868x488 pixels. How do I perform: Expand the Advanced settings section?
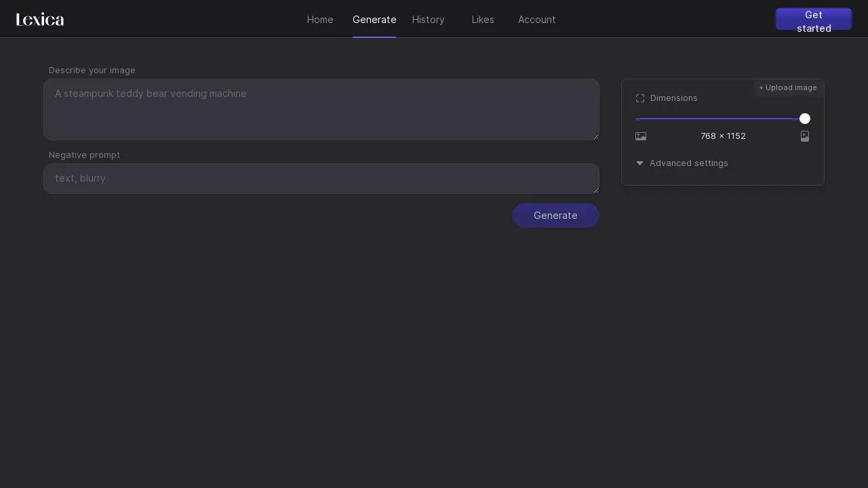coord(682,163)
